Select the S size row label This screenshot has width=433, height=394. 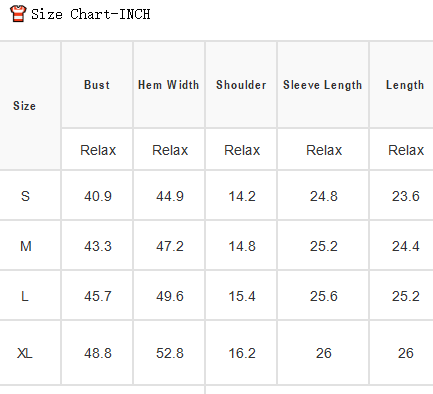[x=25, y=196]
